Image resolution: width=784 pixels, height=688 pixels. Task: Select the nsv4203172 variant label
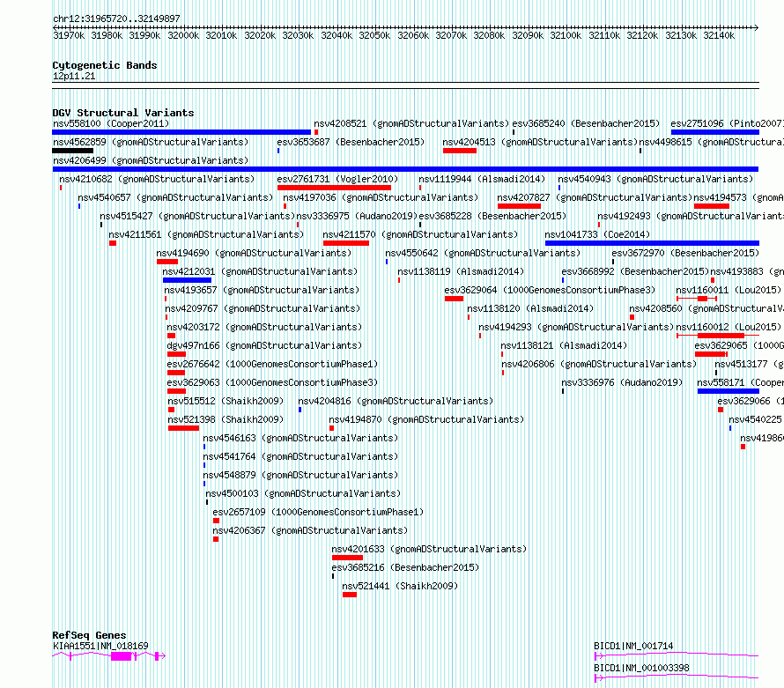click(x=264, y=327)
